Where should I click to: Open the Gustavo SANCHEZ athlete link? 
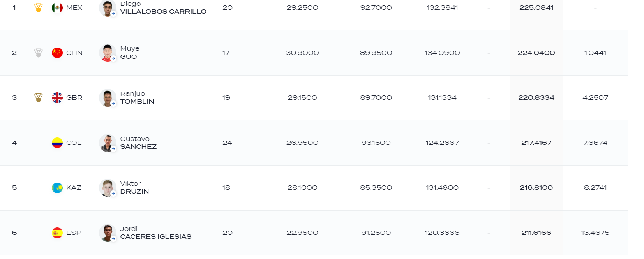click(138, 143)
